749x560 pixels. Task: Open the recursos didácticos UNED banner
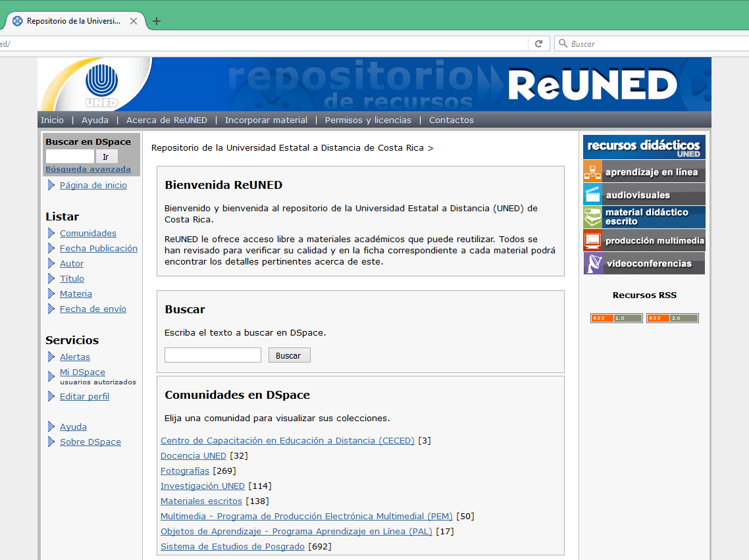pyautogui.click(x=643, y=147)
